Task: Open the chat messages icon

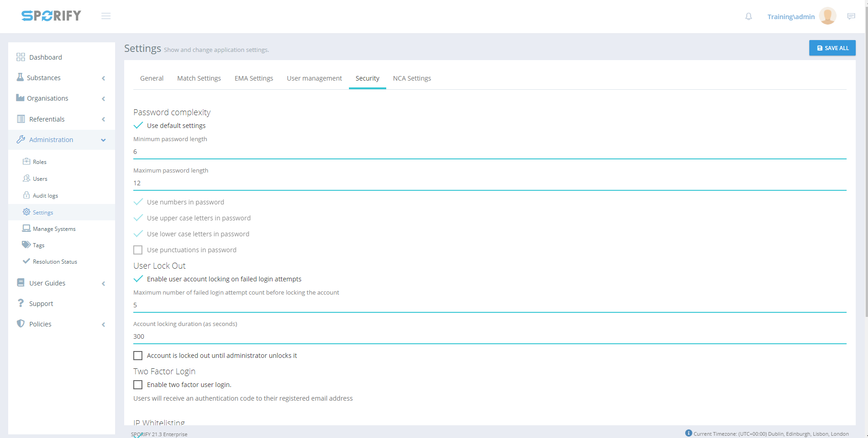Action: pos(851,16)
